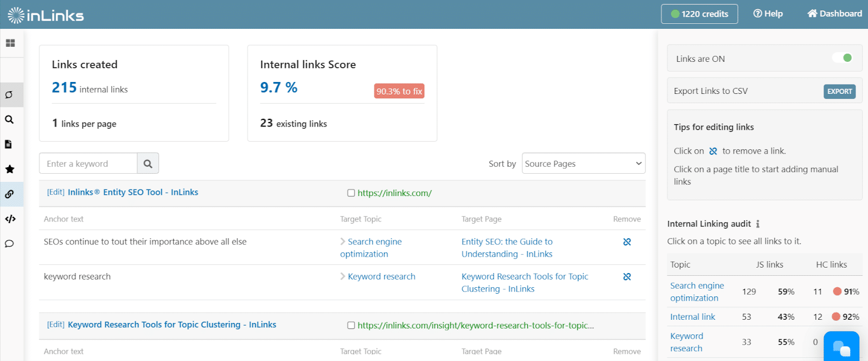Click the 55% JS links value
The width and height of the screenshot is (868, 361).
786,342
